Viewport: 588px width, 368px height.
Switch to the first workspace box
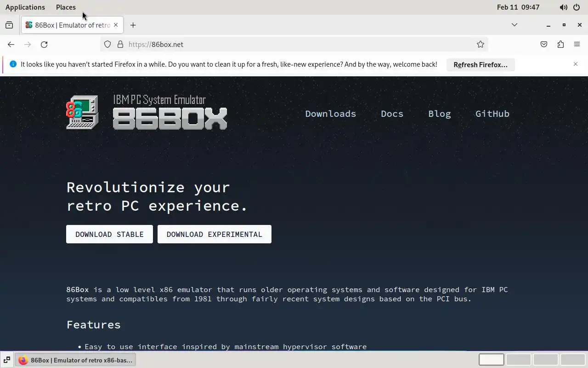click(492, 360)
